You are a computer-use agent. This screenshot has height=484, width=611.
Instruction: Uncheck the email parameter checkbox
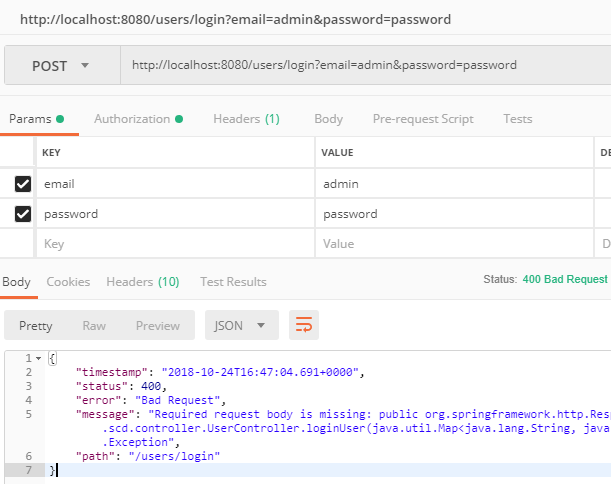click(22, 184)
